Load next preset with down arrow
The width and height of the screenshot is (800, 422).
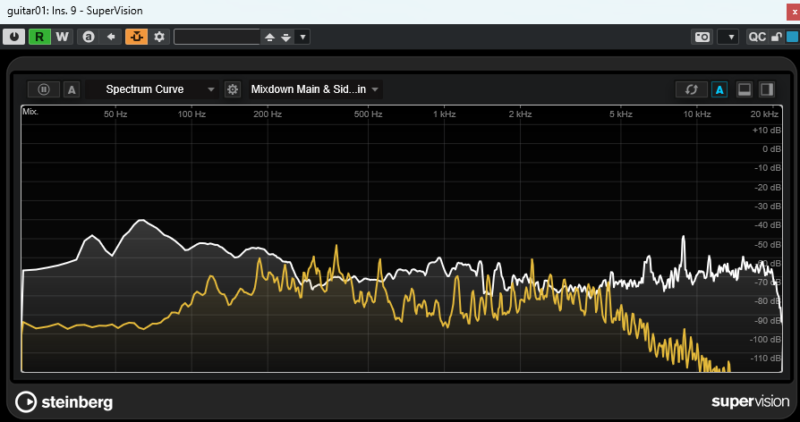pyautogui.click(x=286, y=37)
